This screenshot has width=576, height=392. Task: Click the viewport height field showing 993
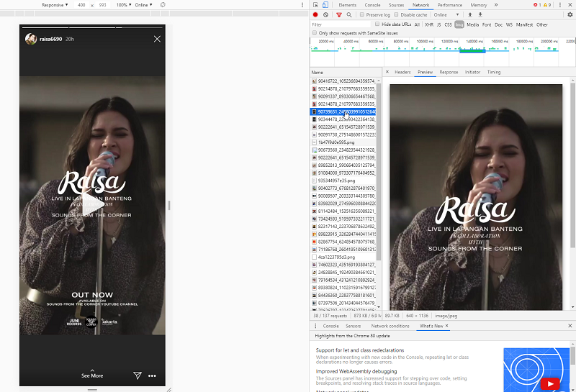pyautogui.click(x=102, y=5)
